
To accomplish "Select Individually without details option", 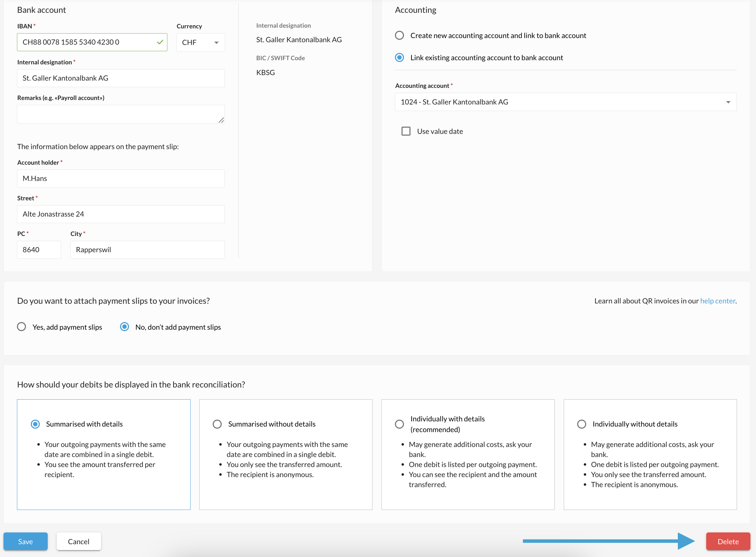I will click(x=582, y=424).
